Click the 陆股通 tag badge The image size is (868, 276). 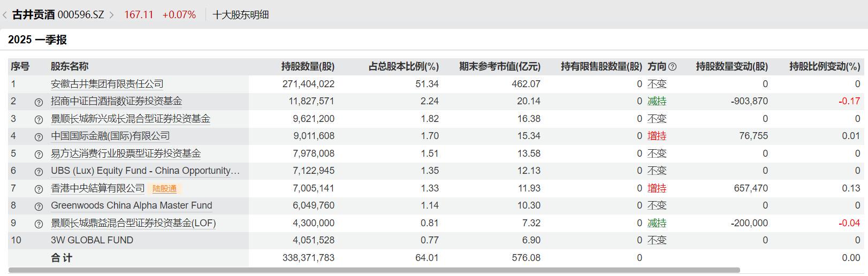pyautogui.click(x=164, y=189)
